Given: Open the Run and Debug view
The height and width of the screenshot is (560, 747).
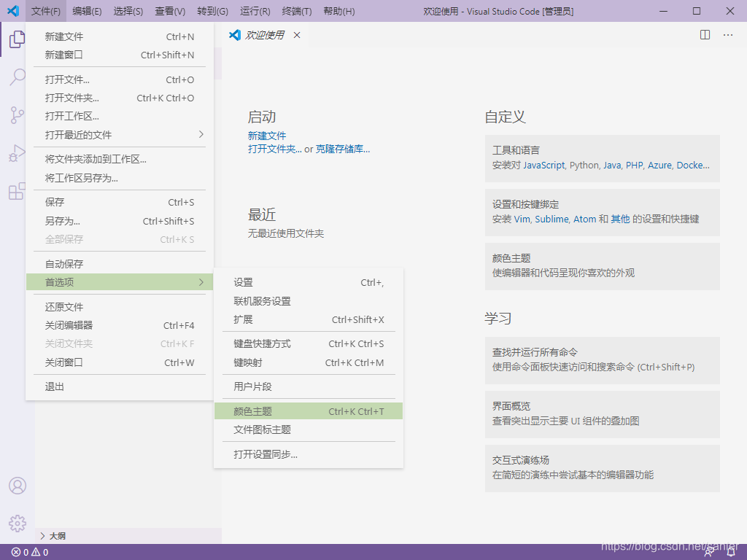Looking at the screenshot, I should pos(18,153).
